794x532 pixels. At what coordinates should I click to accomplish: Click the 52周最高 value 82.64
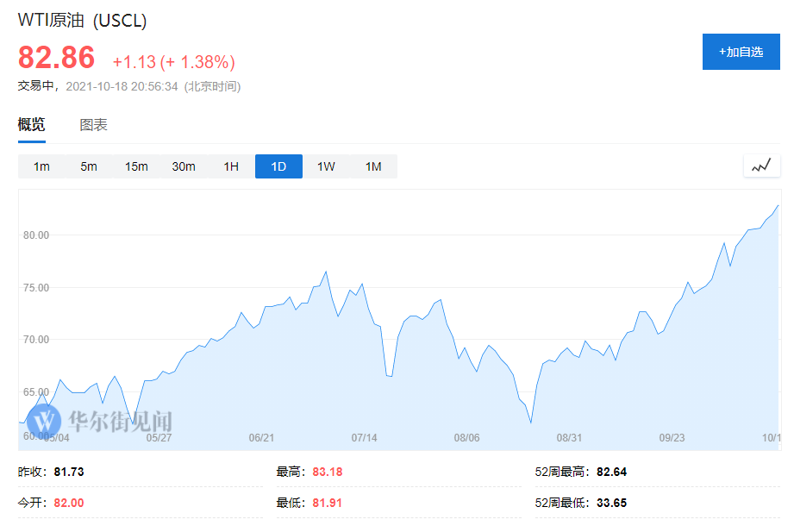pyautogui.click(x=612, y=472)
